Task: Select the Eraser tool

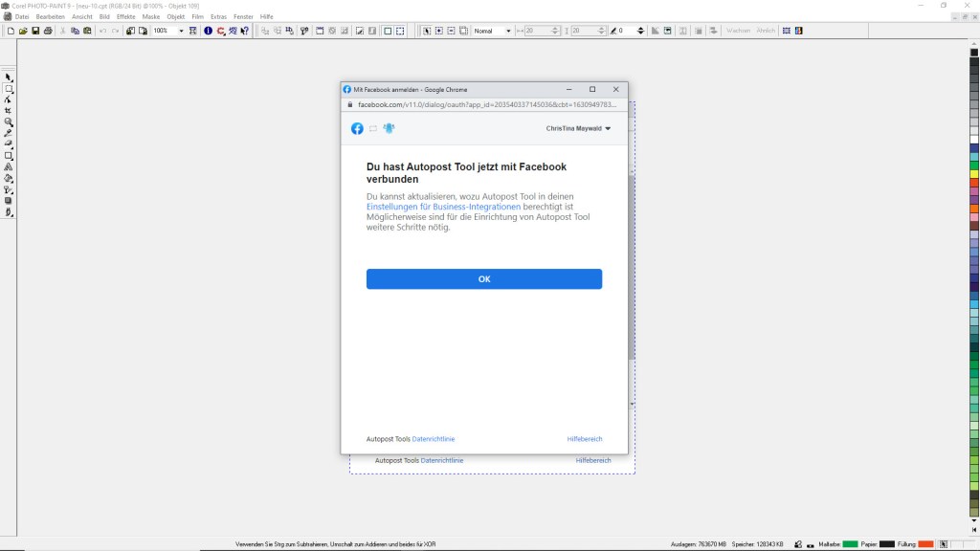Action: coord(9,144)
